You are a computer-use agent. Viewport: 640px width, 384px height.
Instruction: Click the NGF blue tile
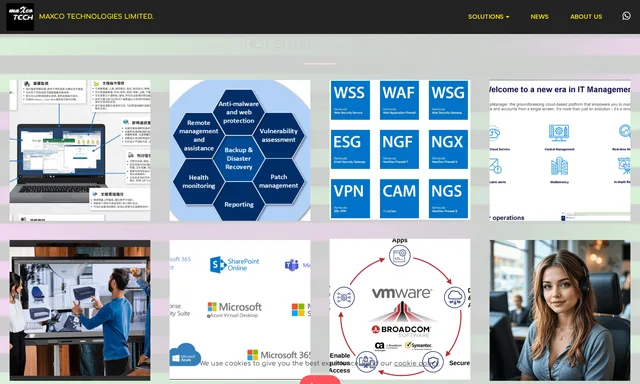399,149
